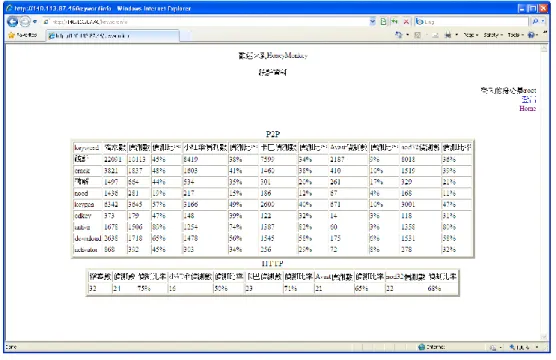
Task: Click the Read Mail icon
Action: pyautogui.click(x=435, y=35)
